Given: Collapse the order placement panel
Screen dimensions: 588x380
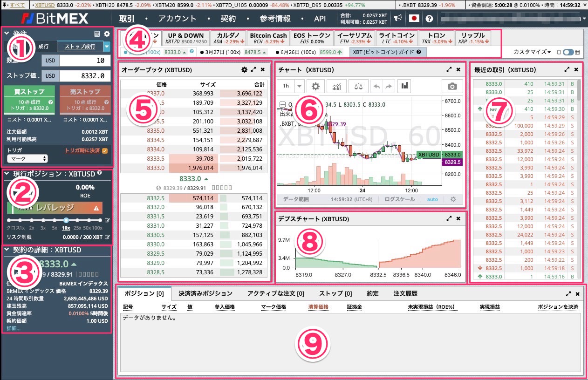Looking at the screenshot, I should point(7,34).
